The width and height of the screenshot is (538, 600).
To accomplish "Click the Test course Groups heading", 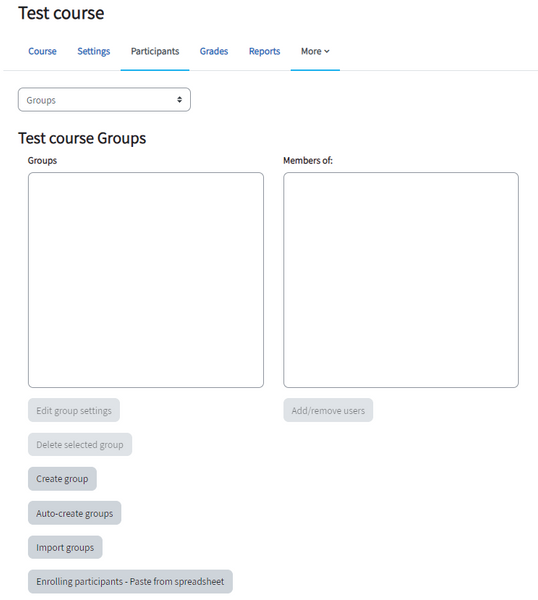I will pyautogui.click(x=82, y=138).
